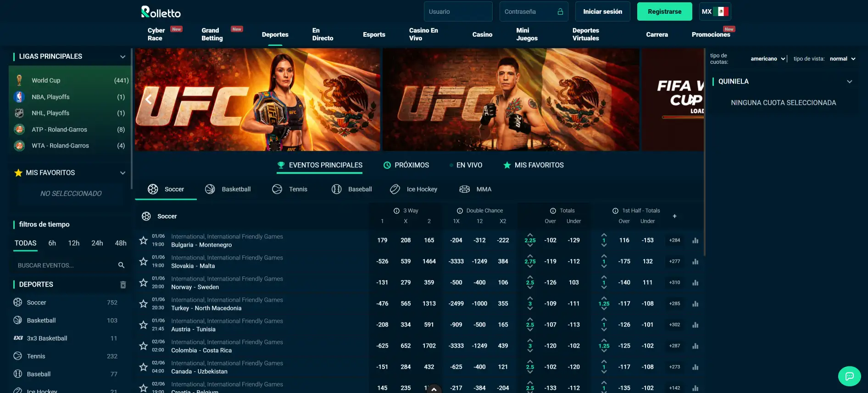
Task: Click the search magnifier icon
Action: [121, 265]
